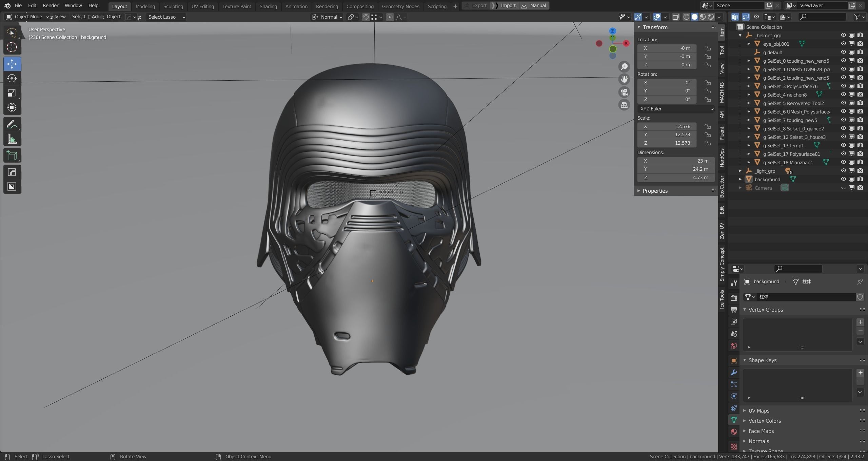
Task: Switch to material preview shading
Action: pos(703,17)
